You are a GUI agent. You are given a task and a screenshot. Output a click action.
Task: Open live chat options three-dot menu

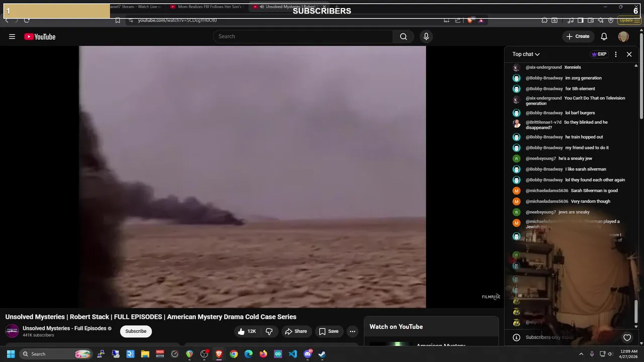click(x=616, y=54)
